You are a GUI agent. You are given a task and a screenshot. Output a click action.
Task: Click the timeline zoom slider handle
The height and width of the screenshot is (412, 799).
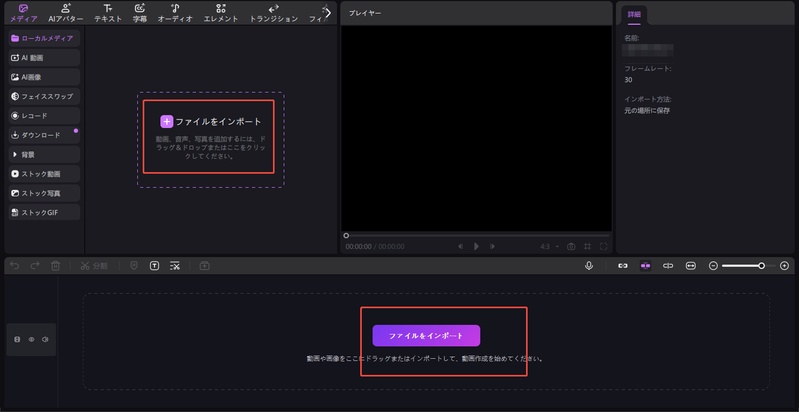pyautogui.click(x=761, y=266)
